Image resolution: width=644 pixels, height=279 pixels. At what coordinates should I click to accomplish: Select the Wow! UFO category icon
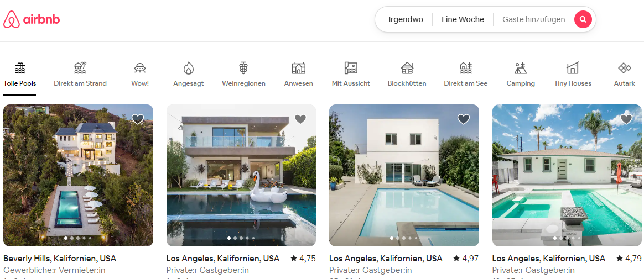point(140,68)
